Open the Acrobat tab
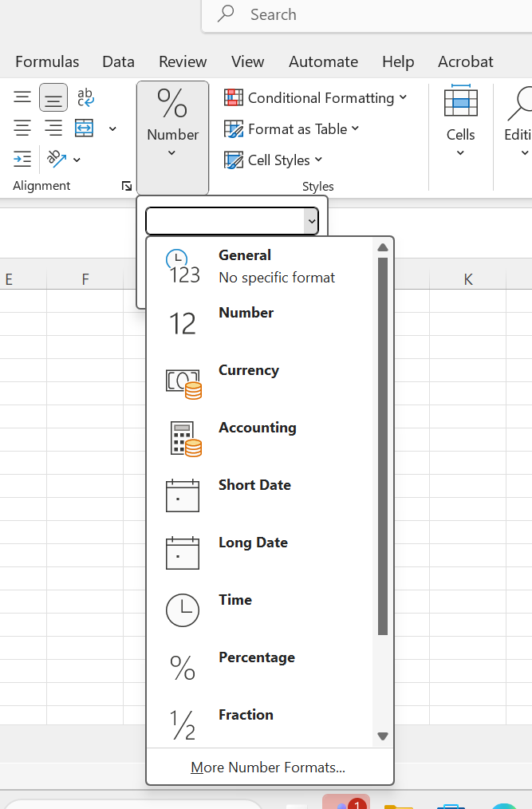 coord(466,61)
